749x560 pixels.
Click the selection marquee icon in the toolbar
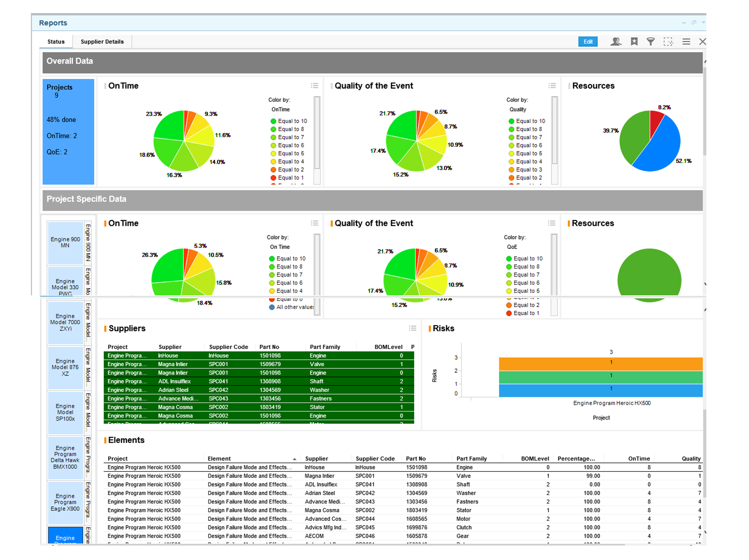coord(669,41)
